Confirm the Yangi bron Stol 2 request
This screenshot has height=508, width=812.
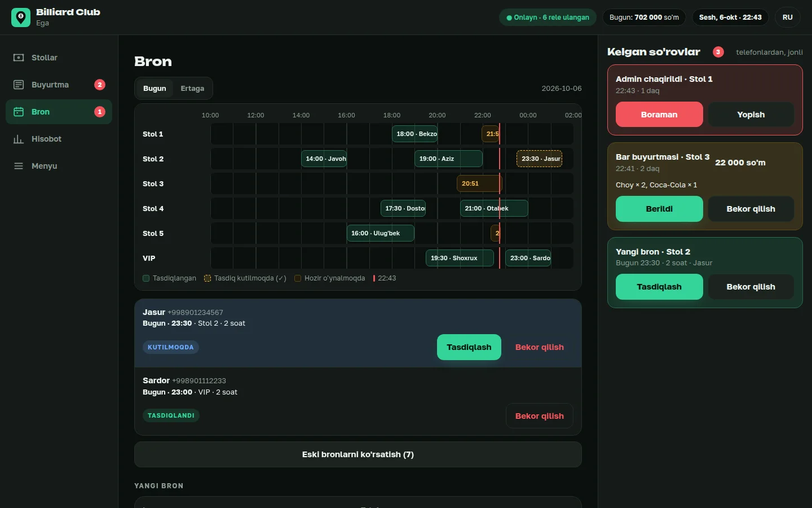(x=659, y=287)
